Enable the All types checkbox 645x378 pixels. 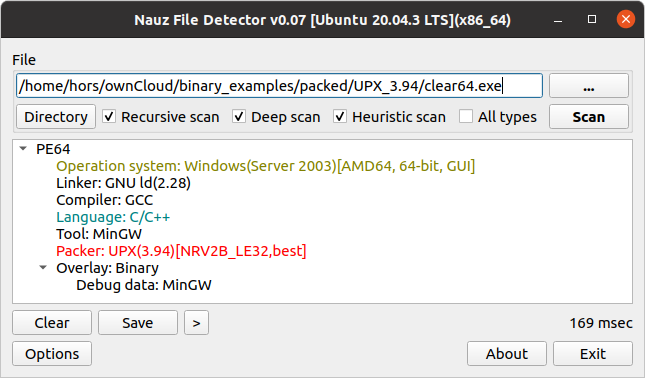(x=466, y=117)
